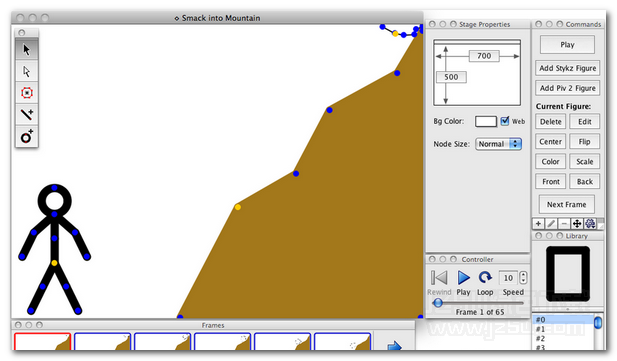
Task: Select library item #0
Action: coord(563,320)
